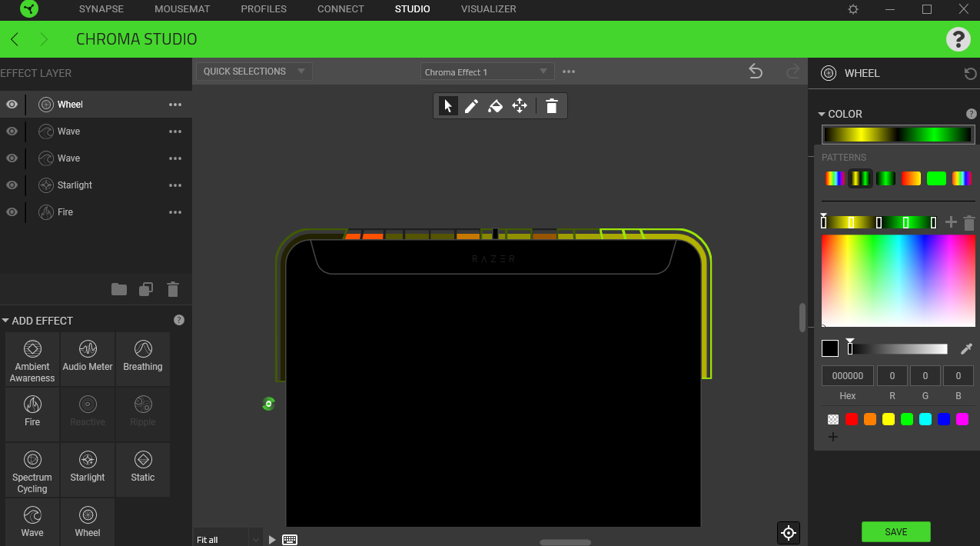Hide the first Wave layer

(x=12, y=132)
